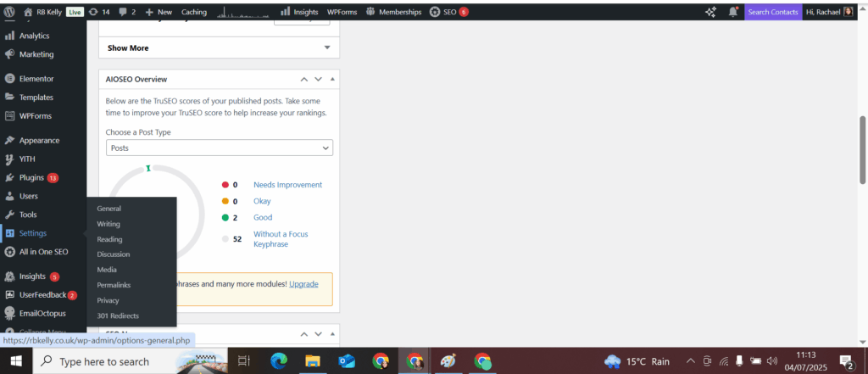Open Insights in the sidebar
Viewport: 868px width, 374px height.
(32, 276)
